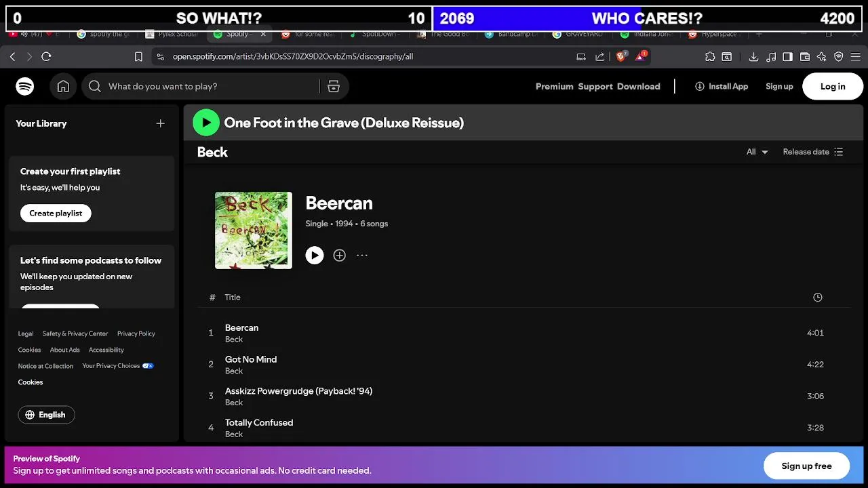Toggle the browser sidebar
868x488 pixels.
pyautogui.click(x=787, y=57)
